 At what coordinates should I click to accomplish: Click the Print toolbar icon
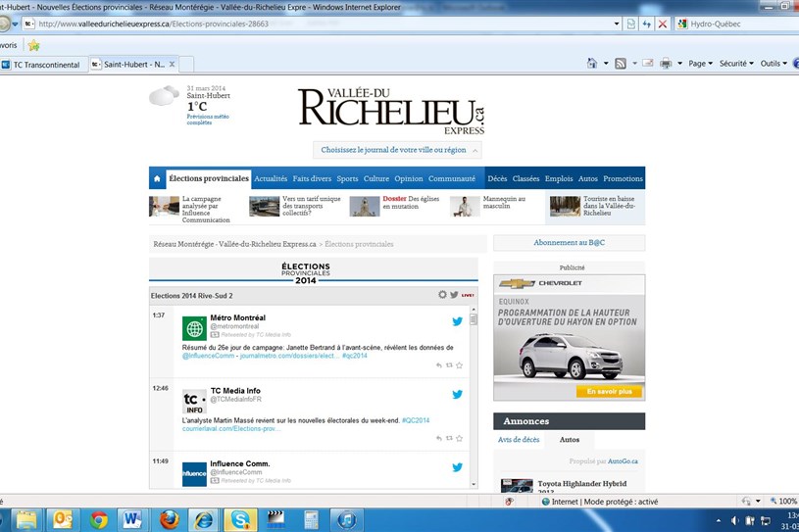click(666, 64)
